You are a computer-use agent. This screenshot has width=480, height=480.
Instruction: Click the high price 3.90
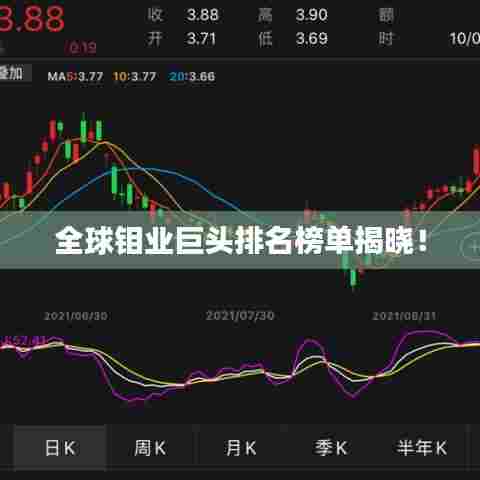click(311, 15)
